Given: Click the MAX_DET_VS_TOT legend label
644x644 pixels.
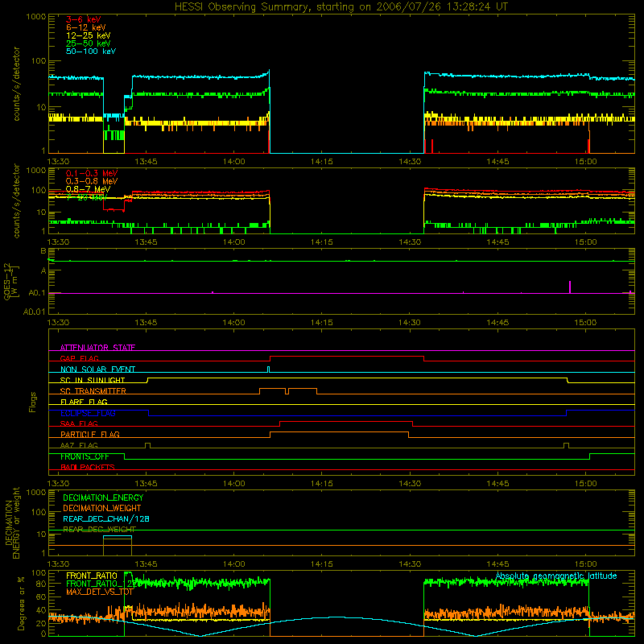Looking at the screenshot, I should pos(99,592).
